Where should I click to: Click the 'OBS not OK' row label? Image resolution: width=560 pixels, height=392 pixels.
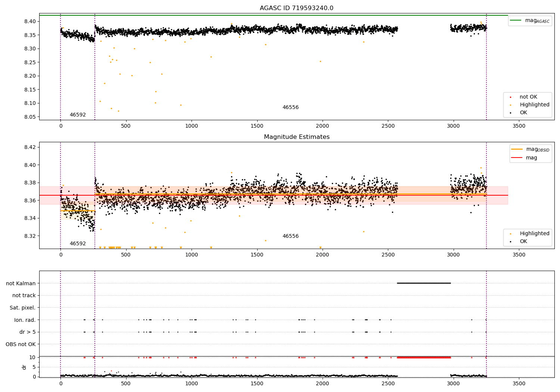(21, 344)
